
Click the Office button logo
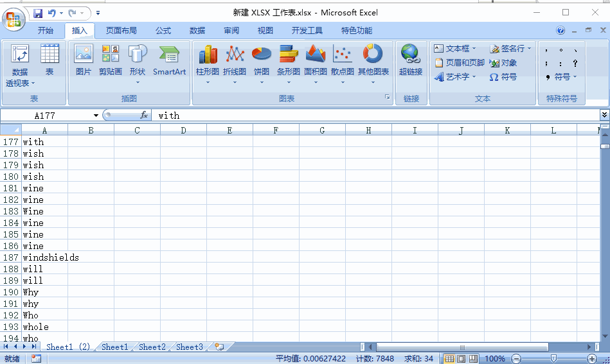click(x=13, y=19)
